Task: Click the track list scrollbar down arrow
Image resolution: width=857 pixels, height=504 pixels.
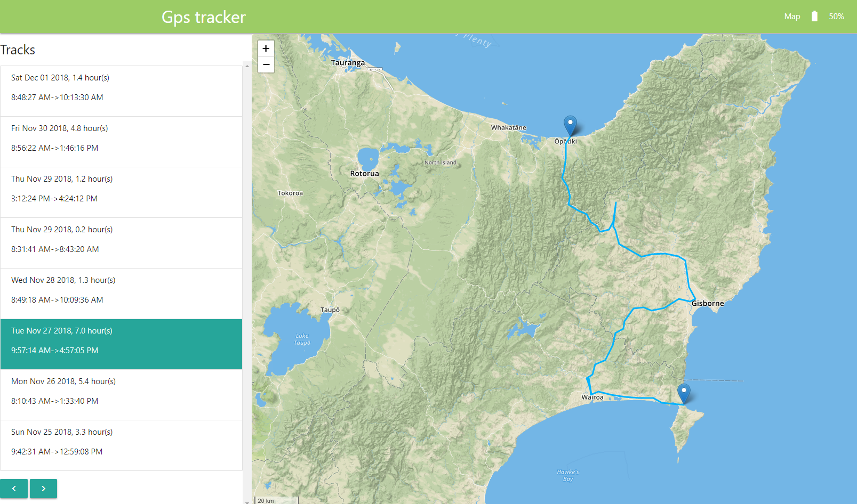Action: pyautogui.click(x=247, y=501)
